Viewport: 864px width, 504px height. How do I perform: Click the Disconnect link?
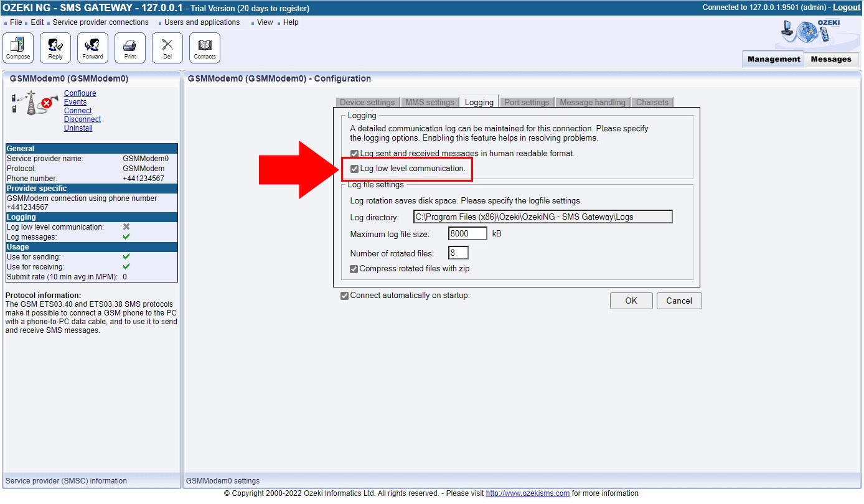click(x=82, y=119)
